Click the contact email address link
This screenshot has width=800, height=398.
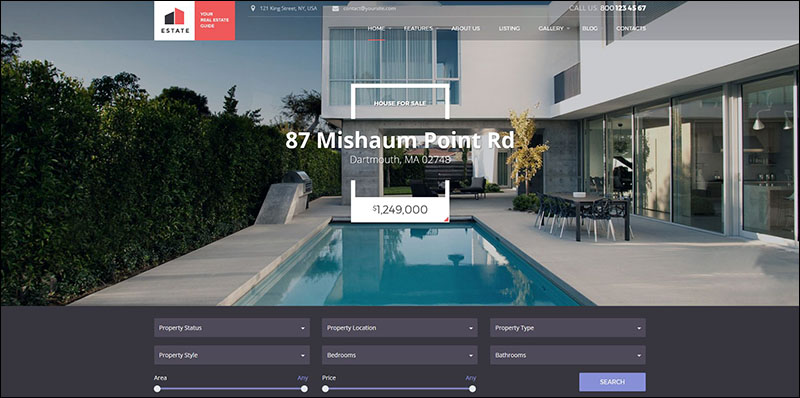pyautogui.click(x=369, y=8)
